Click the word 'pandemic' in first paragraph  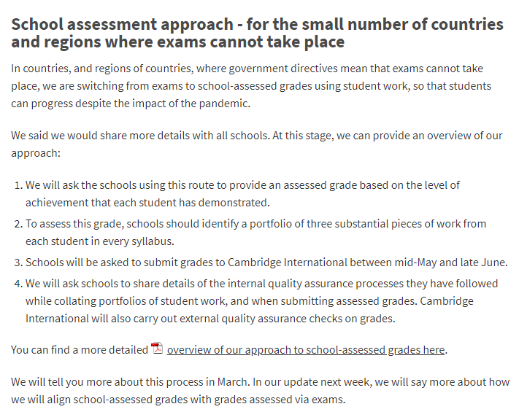click(223, 104)
